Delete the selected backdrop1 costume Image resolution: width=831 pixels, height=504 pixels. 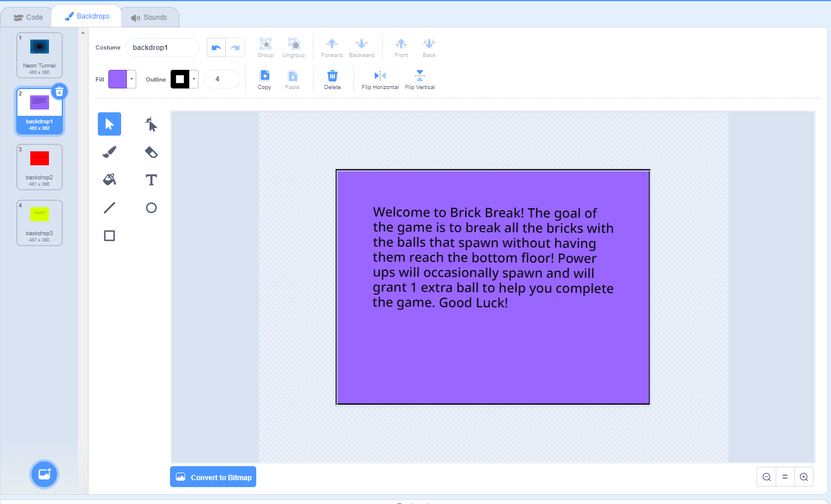click(59, 91)
